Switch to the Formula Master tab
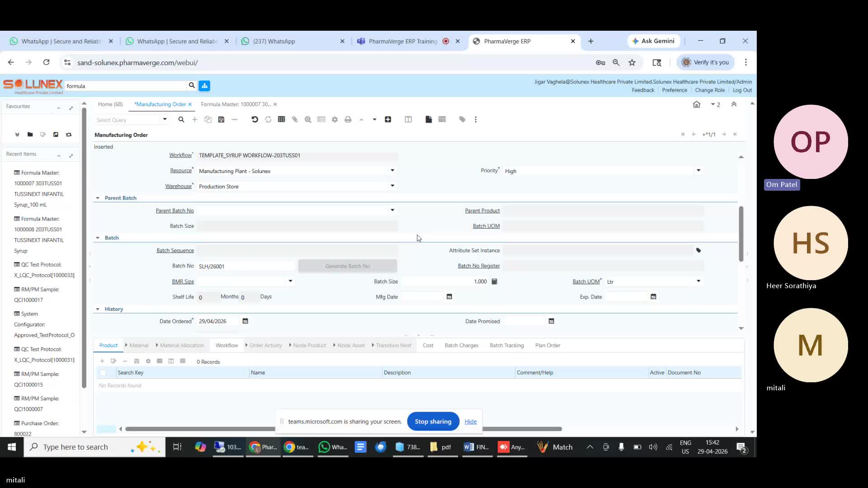This screenshot has height=488, width=868. tap(236, 104)
